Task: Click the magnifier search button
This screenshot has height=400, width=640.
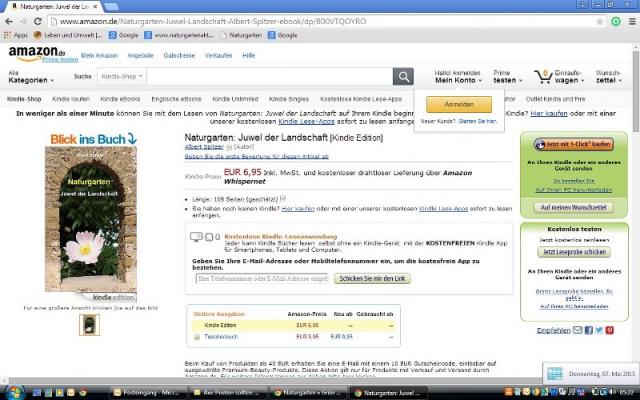Action: pyautogui.click(x=403, y=76)
